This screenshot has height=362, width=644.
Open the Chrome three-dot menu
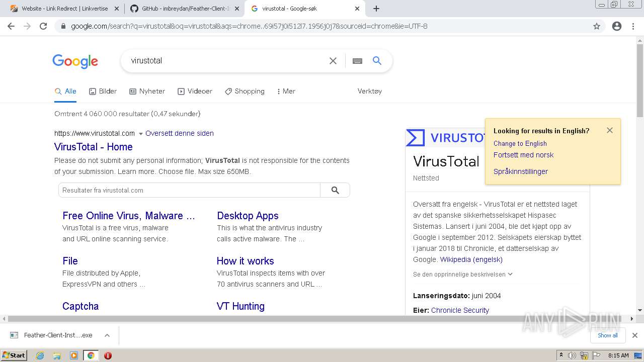point(633,26)
